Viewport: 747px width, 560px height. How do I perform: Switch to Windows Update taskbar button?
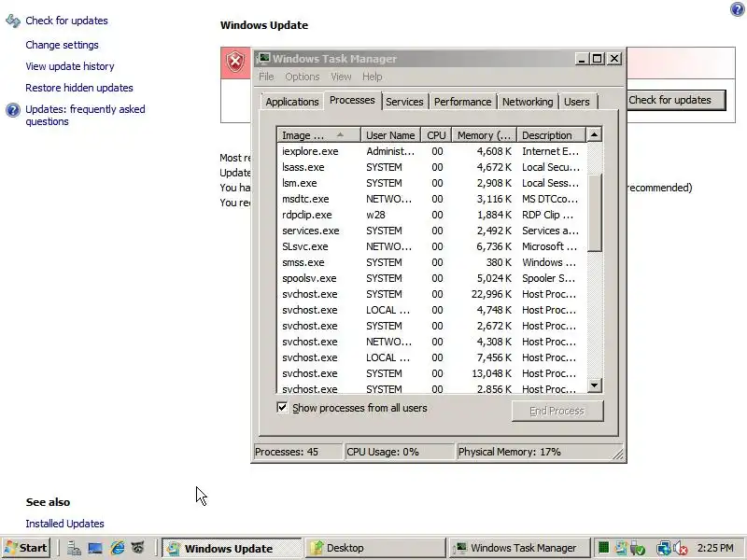pyautogui.click(x=232, y=548)
